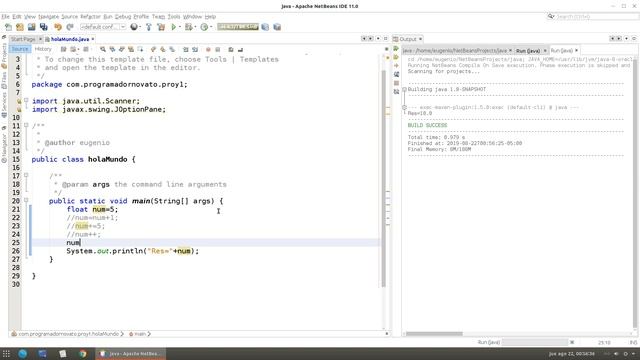The image size is (640, 360).
Task: Click Find Previous Occurrence icon
Action: point(112,49)
